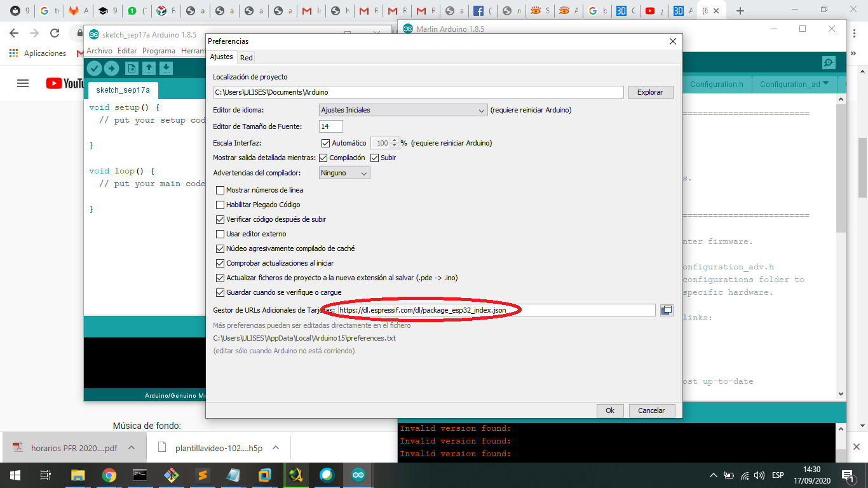Click New sketch icon in Arduino toolbar
This screenshot has width=868, height=488.
click(x=132, y=68)
